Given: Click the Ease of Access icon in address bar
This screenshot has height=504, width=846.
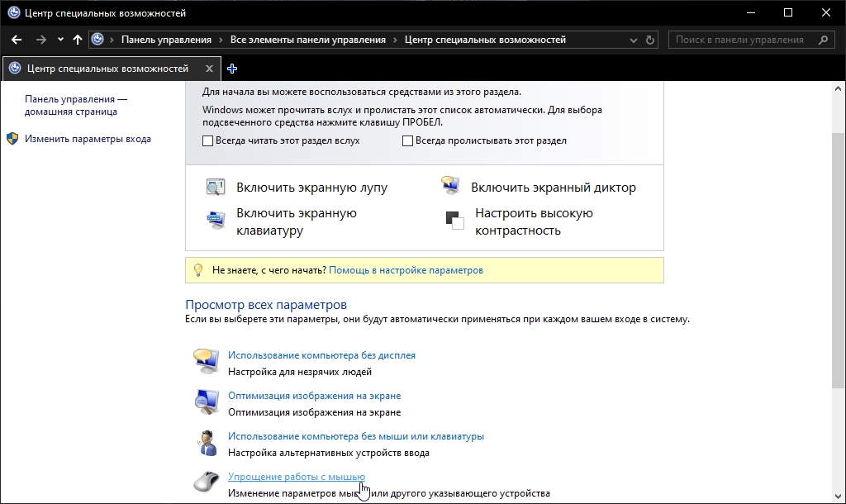Looking at the screenshot, I should 97,40.
